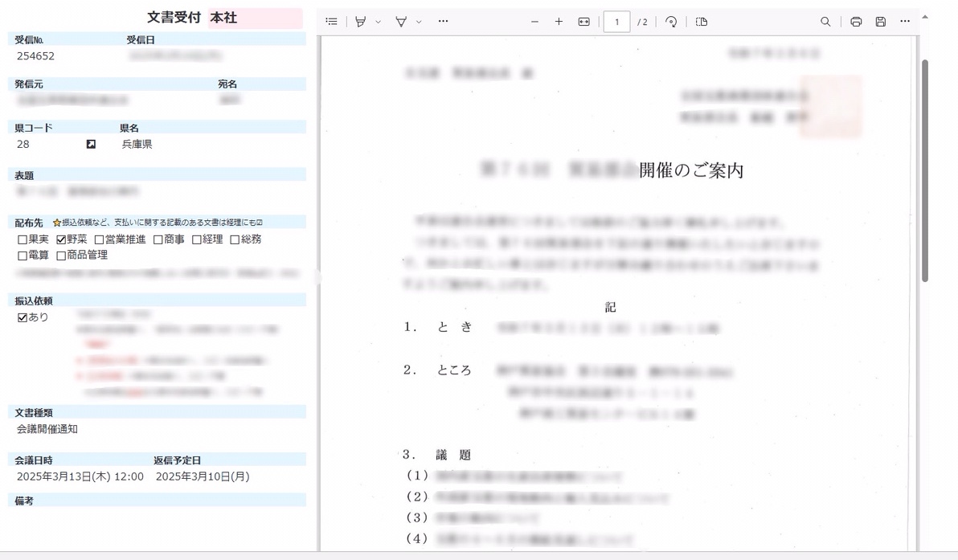Click the lookup arrow beside 県コード 28
Screen dimensions: 958x560
[91, 145]
